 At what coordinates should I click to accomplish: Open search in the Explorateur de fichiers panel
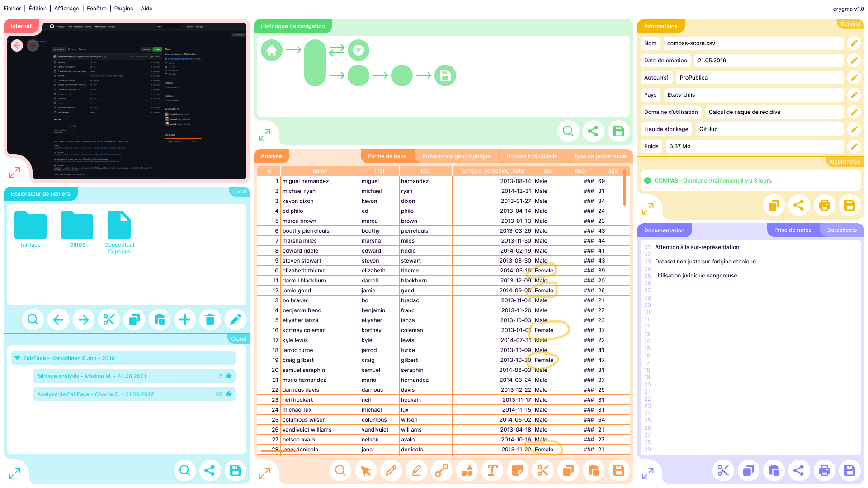33,319
